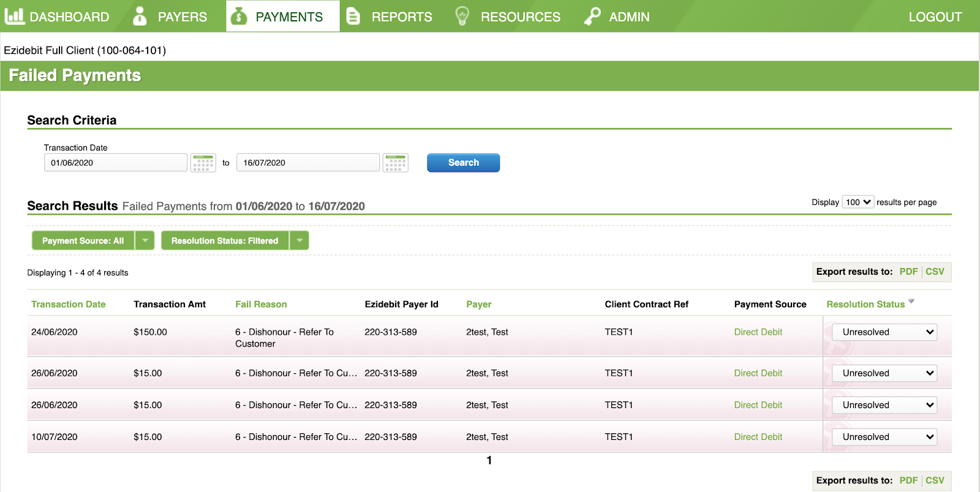Click TEST1 contract ref in 24/06/2020 row
Viewport: 980px width, 492px height.
(x=619, y=332)
